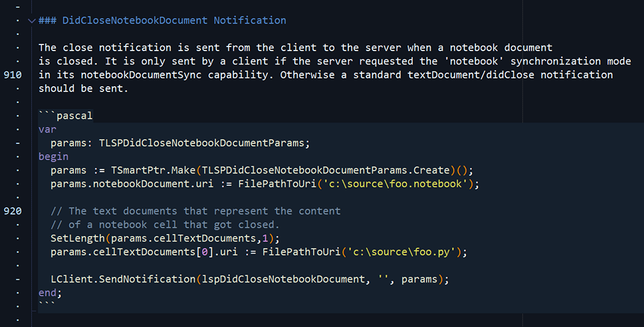Click the word 'notebookDocumentSync' in the paragraph
The image size is (644, 327).
[141, 75]
